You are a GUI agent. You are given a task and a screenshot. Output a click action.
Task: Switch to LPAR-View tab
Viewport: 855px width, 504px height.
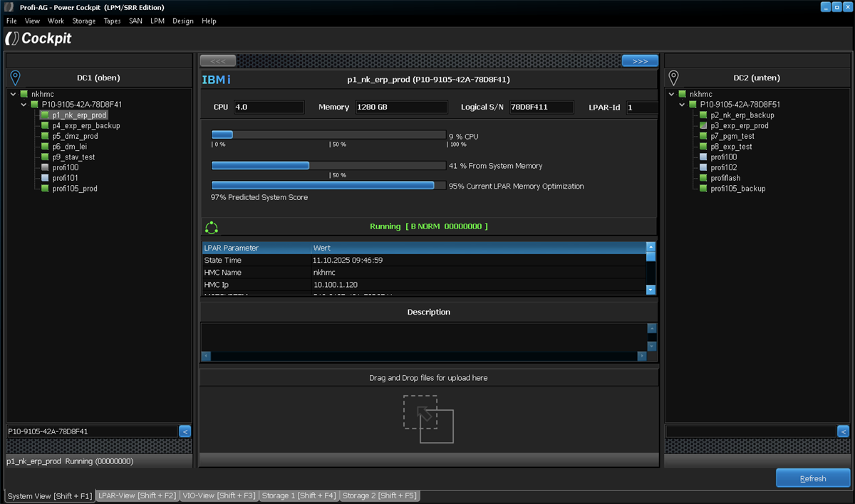pyautogui.click(x=137, y=495)
